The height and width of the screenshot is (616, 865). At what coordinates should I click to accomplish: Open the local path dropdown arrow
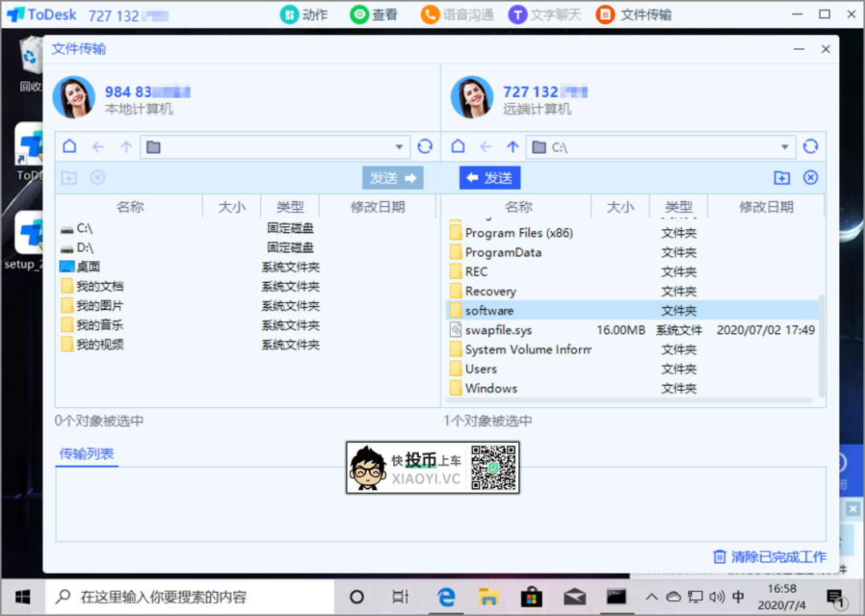coord(398,147)
